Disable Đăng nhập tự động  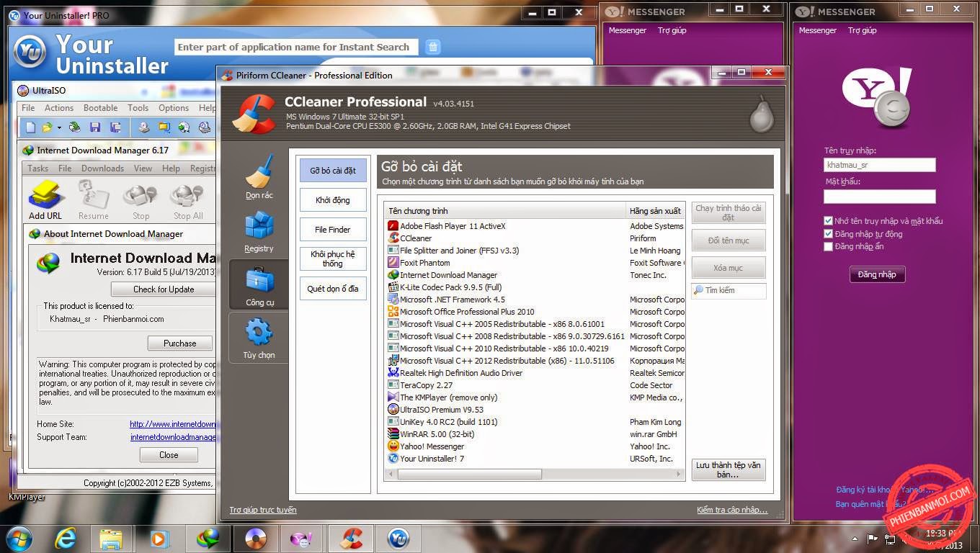(x=828, y=233)
